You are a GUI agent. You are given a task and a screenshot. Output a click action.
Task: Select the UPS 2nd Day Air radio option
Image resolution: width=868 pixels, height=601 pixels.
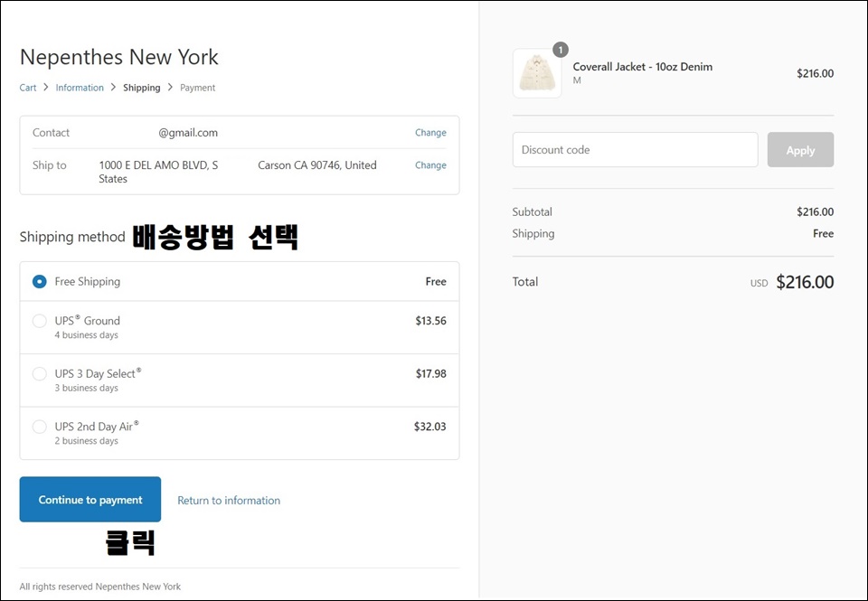(39, 427)
